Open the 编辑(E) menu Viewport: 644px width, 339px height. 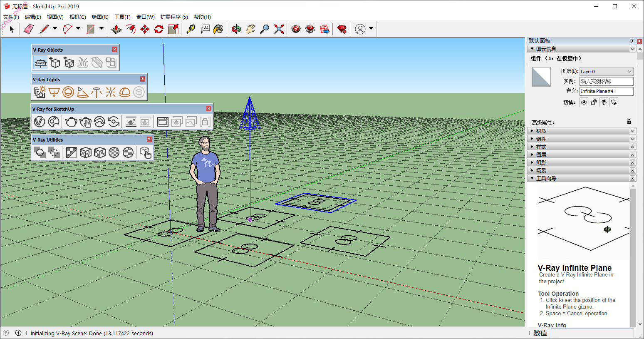click(x=33, y=17)
